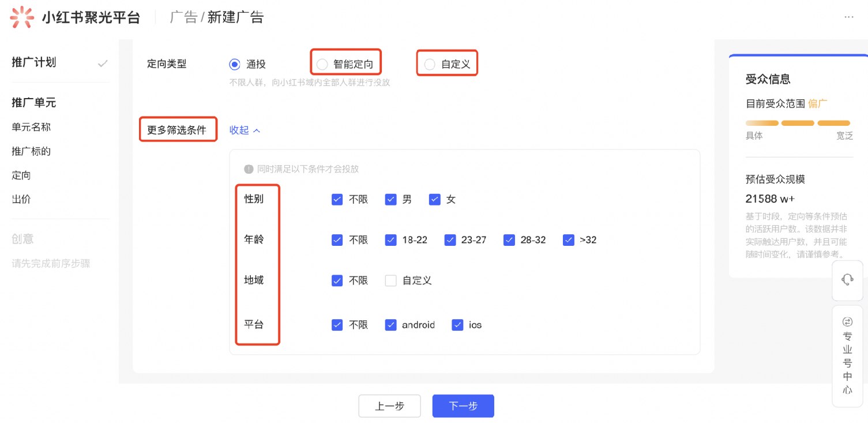Open 定向 section in sidebar
The height and width of the screenshot is (423, 868).
point(21,175)
